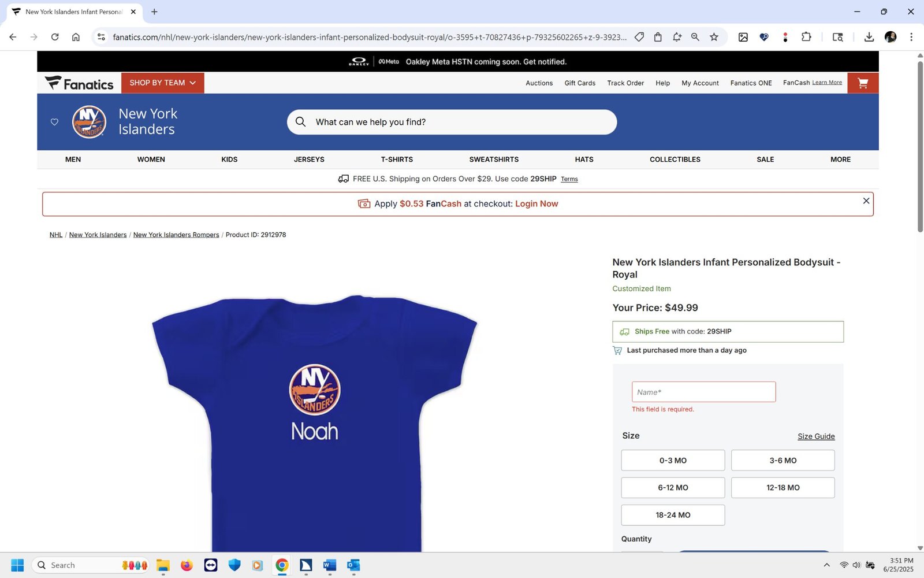924x578 pixels.
Task: Open Outlook from taskbar
Action: 353,565
